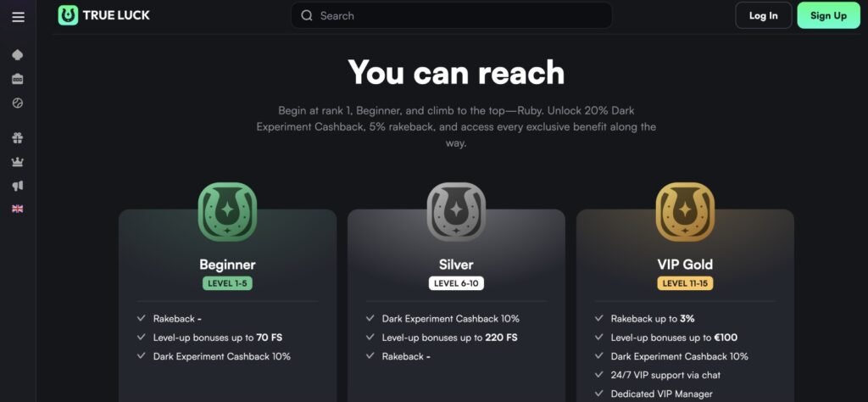The height and width of the screenshot is (402, 868).
Task: Open the crown VIP icon in the sidebar
Action: coord(18,161)
